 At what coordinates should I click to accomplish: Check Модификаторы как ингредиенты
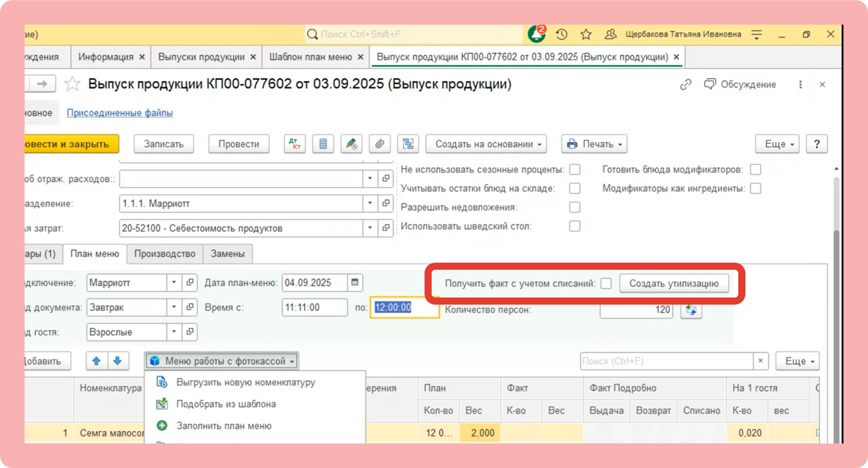[756, 188]
